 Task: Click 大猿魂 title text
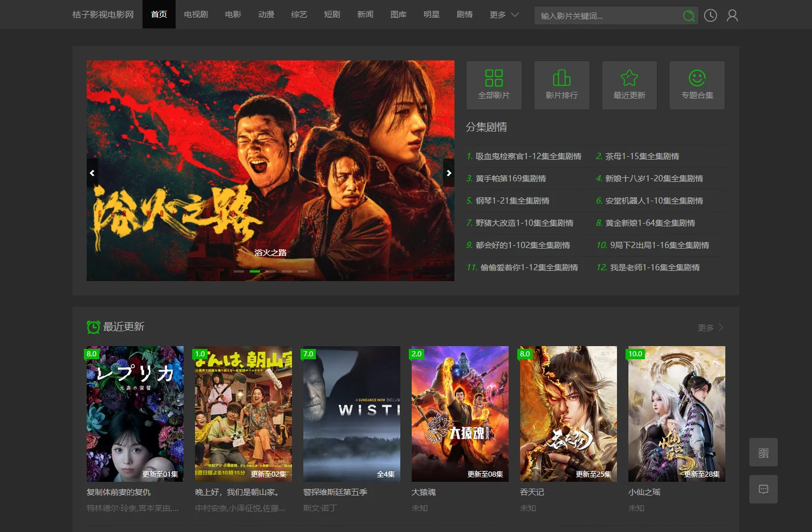point(424,492)
